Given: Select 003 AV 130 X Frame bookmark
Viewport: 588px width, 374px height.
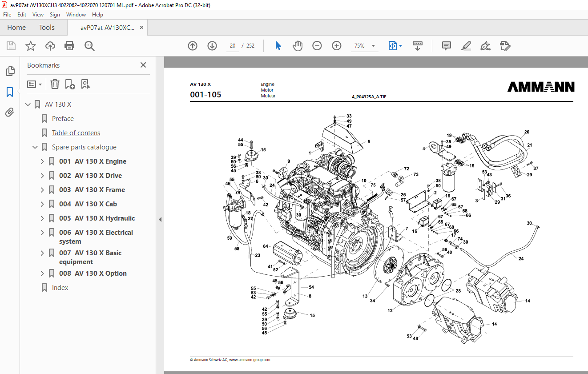Looking at the screenshot, I should pyautogui.click(x=92, y=190).
